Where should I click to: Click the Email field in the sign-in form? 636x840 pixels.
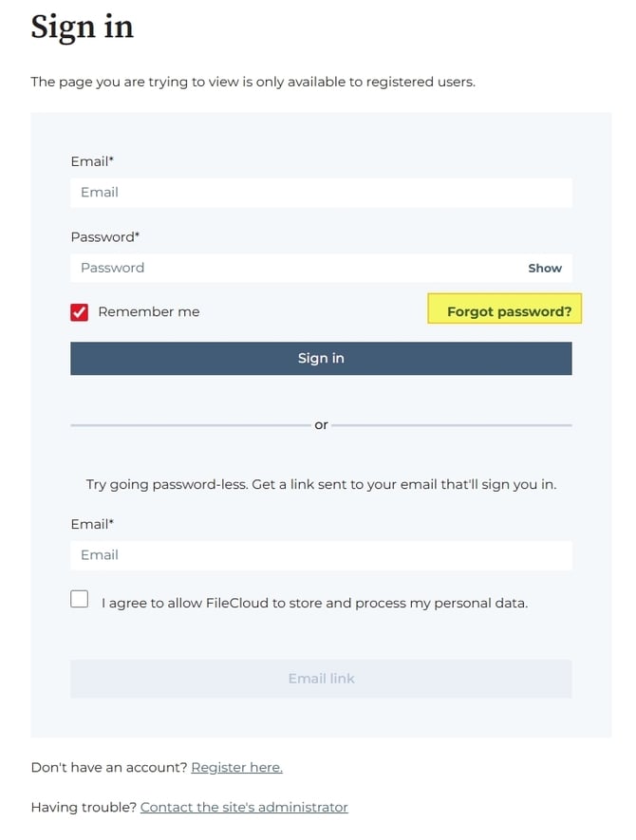click(320, 193)
